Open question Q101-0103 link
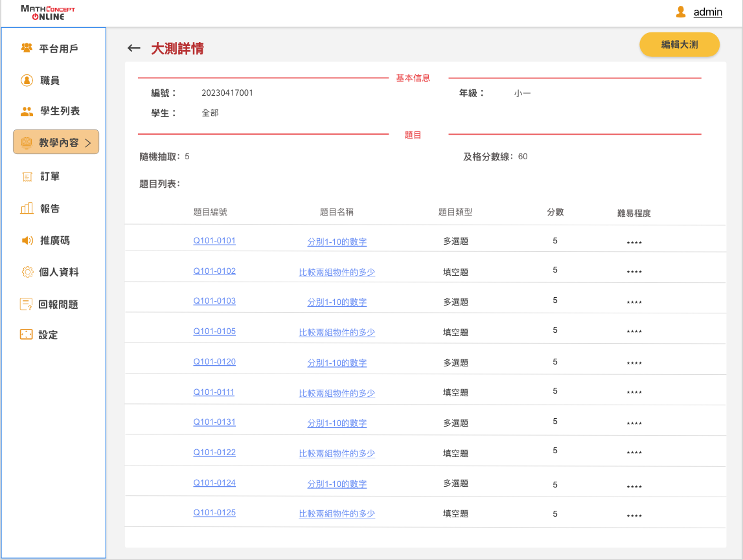This screenshot has height=560, width=743. [x=214, y=301]
